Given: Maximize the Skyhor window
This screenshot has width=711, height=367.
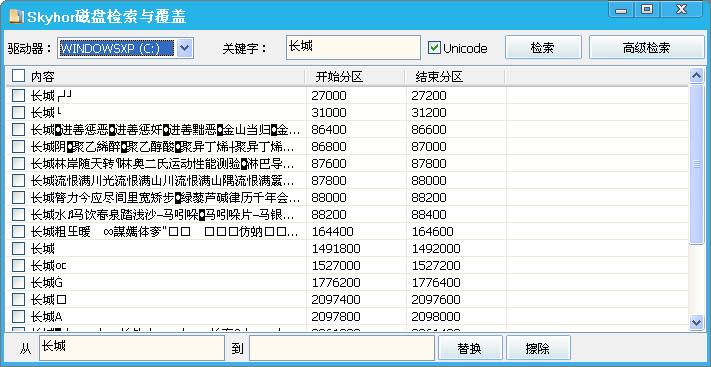Looking at the screenshot, I should coord(647,10).
